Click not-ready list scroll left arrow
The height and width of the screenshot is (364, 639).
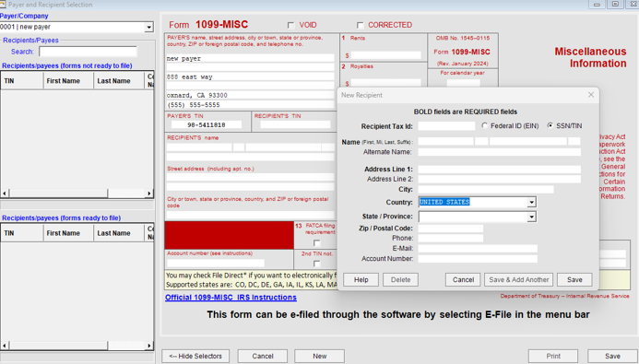pyautogui.click(x=5, y=194)
